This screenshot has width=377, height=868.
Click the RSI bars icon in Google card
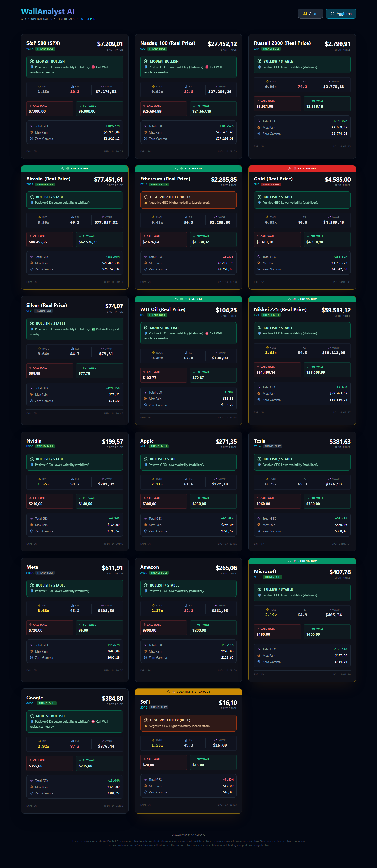point(73,741)
